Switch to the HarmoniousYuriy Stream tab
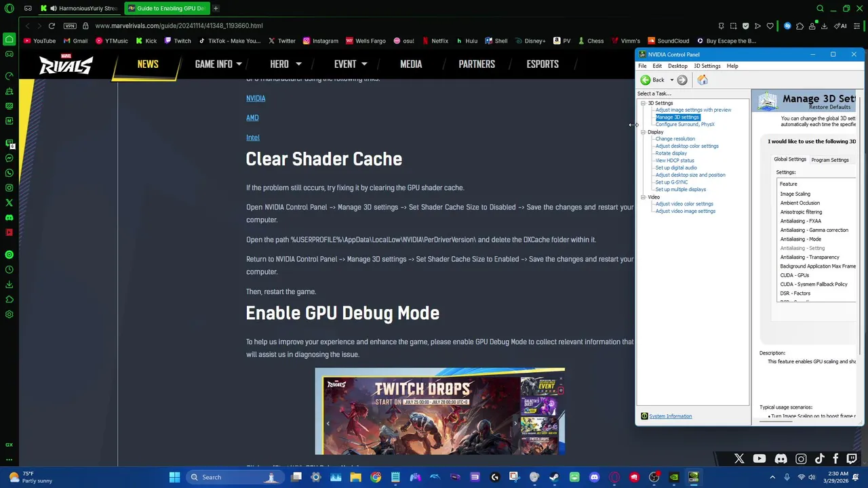The height and width of the screenshot is (488, 868). coord(79,8)
